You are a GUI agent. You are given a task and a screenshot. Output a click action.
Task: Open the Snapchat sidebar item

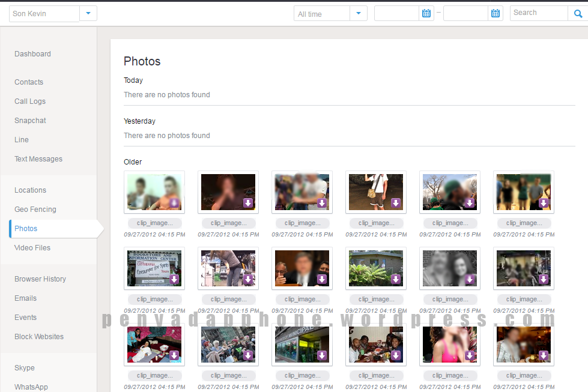coord(30,121)
